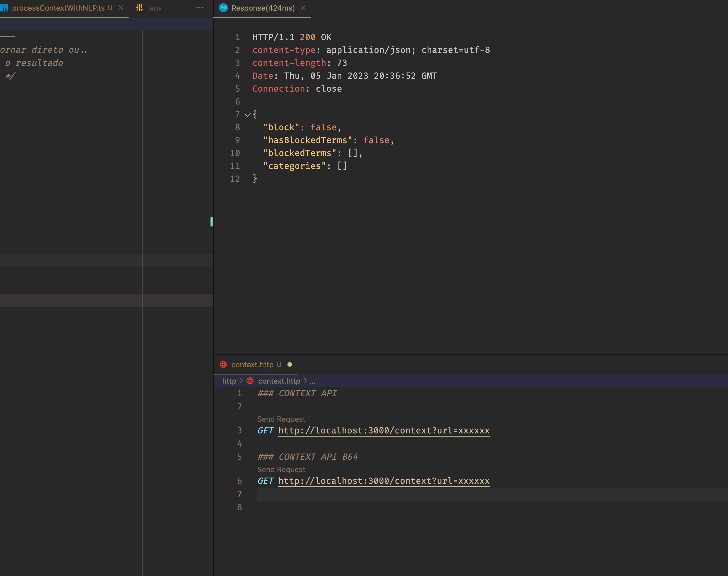The height and width of the screenshot is (576, 728).
Task: Close the Response(424ms) tab
Action: tap(303, 8)
